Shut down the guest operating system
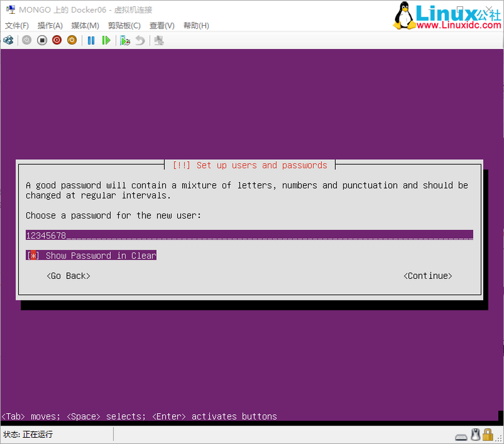 coord(57,40)
